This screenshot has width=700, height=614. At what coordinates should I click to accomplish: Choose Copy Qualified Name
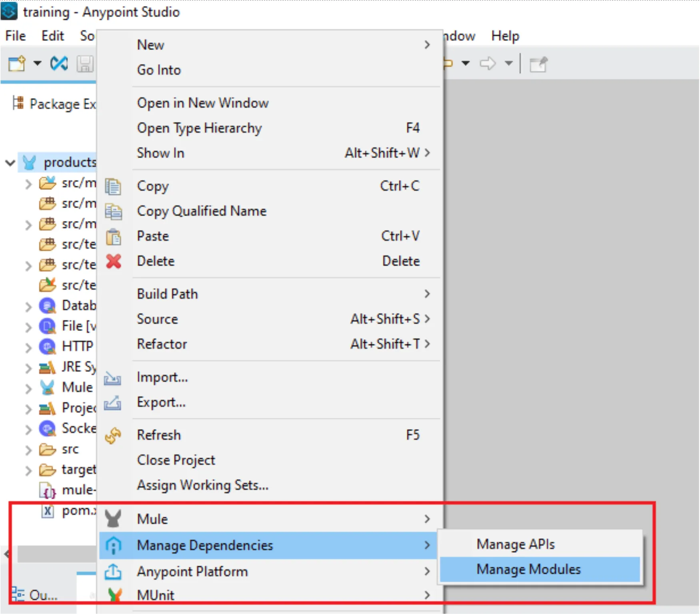click(x=270, y=211)
